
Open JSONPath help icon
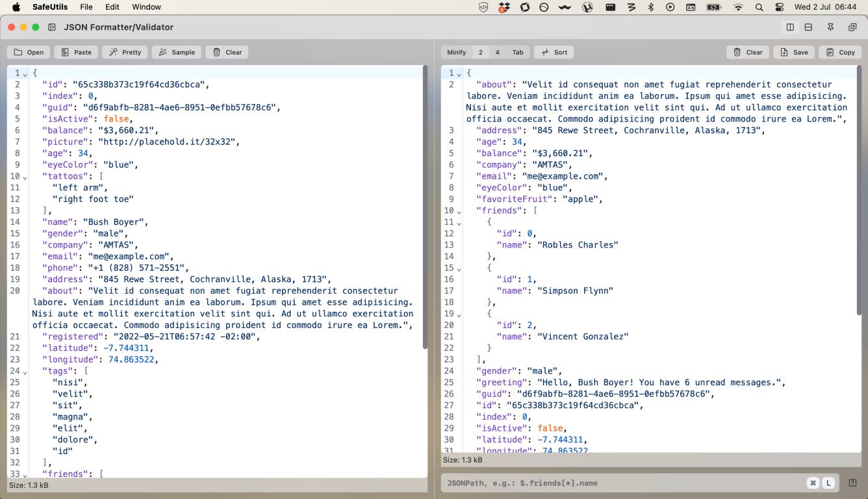click(x=852, y=483)
